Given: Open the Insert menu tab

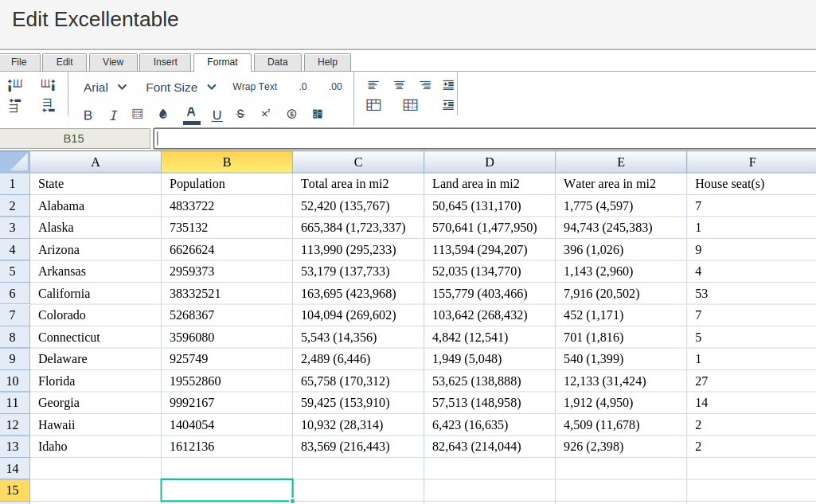Looking at the screenshot, I should 166,62.
